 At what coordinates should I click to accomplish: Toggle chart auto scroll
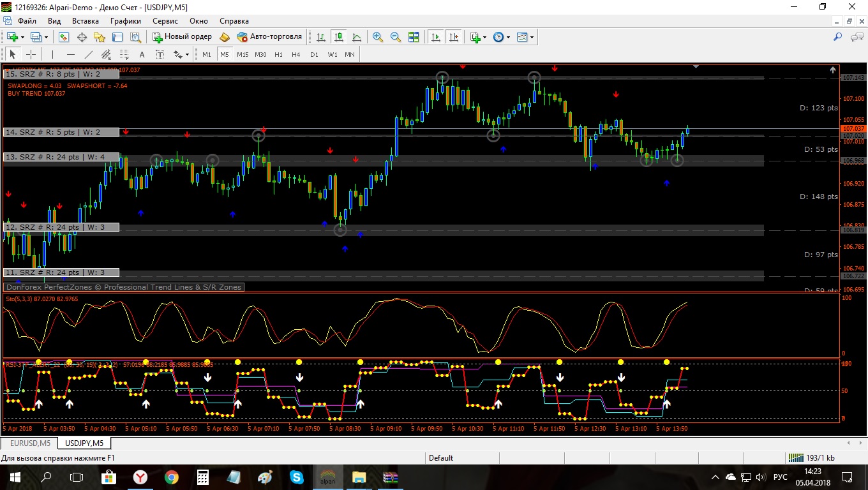point(436,37)
